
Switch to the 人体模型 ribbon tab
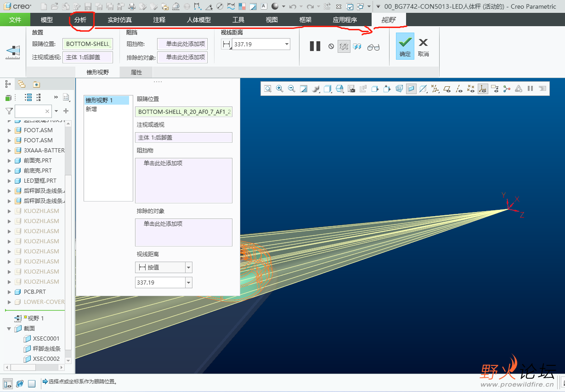point(199,20)
